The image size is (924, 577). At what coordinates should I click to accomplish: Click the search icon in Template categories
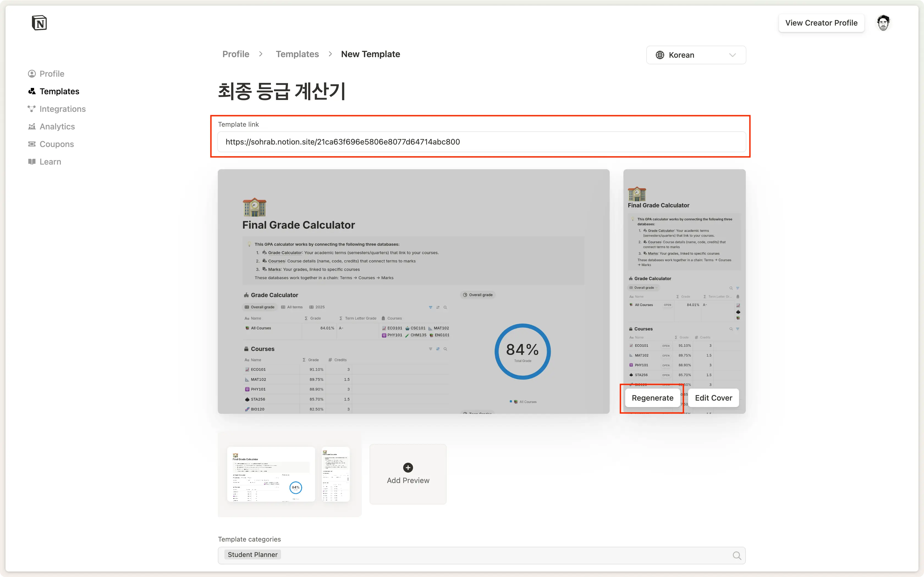tap(736, 556)
